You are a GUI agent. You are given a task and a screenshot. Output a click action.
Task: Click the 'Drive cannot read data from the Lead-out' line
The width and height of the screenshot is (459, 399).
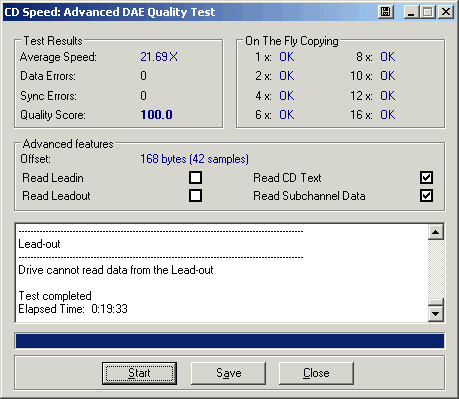click(x=116, y=270)
